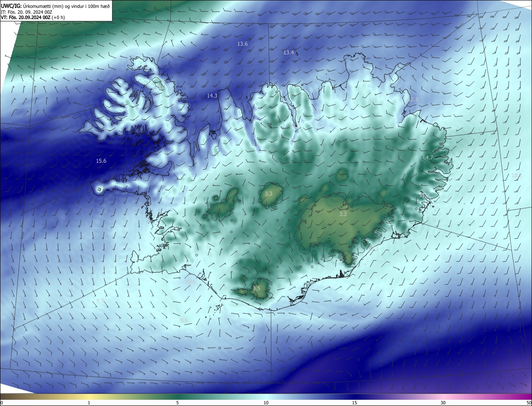Screen dimensions: 532x406
Task: Click the 3.3 label on the largest glacier
Action: click(342, 214)
